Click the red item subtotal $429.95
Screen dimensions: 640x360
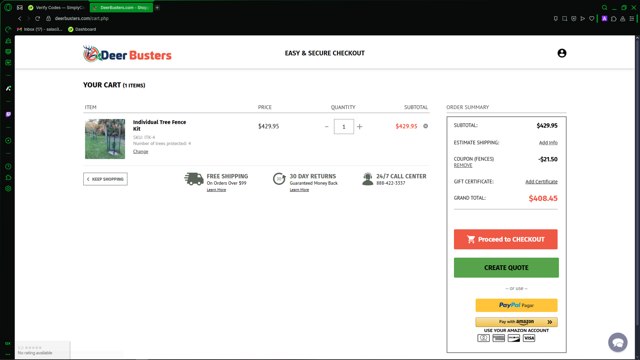[x=406, y=126]
